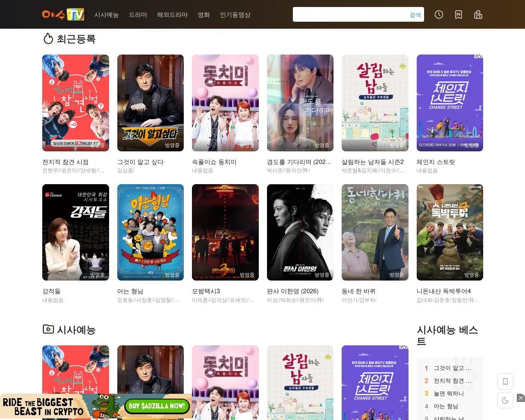
Task: Open the 판사 이한영 poster
Action: tap(300, 233)
